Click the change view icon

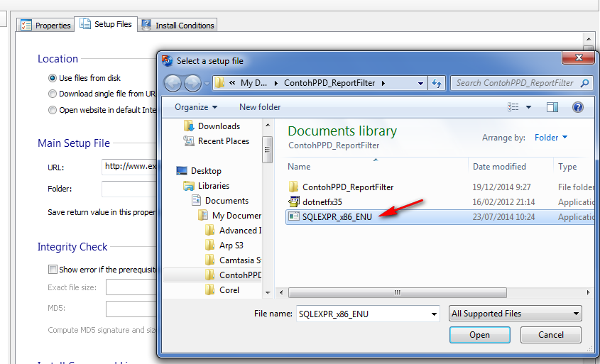[x=513, y=107]
